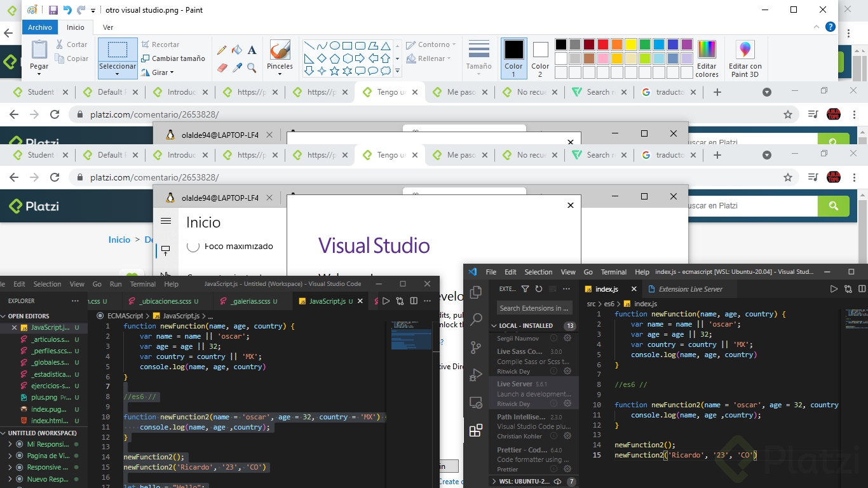Open Remote Explorer in right VS Code activity bar
The width and height of the screenshot is (868, 488).
[x=476, y=403]
